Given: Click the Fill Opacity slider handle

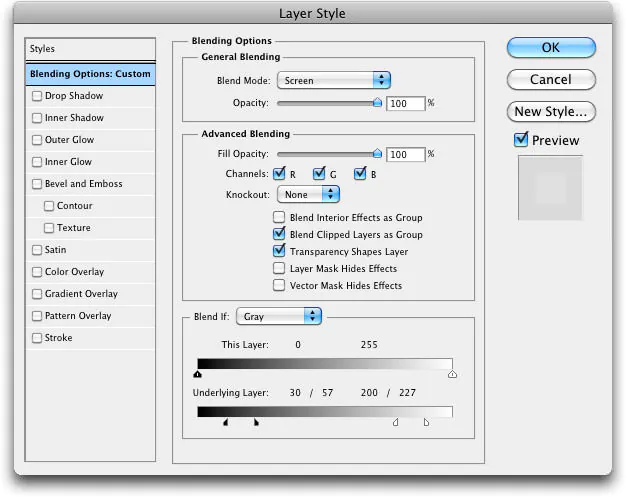Looking at the screenshot, I should point(377,153).
